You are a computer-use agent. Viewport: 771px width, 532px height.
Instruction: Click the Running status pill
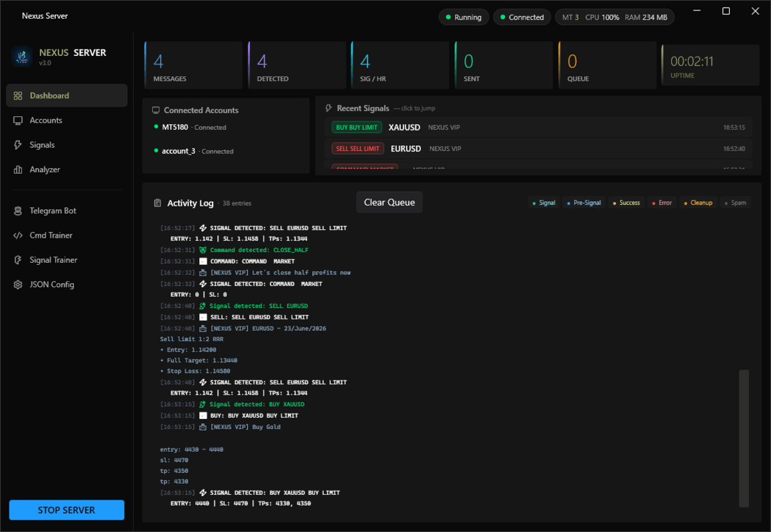464,17
